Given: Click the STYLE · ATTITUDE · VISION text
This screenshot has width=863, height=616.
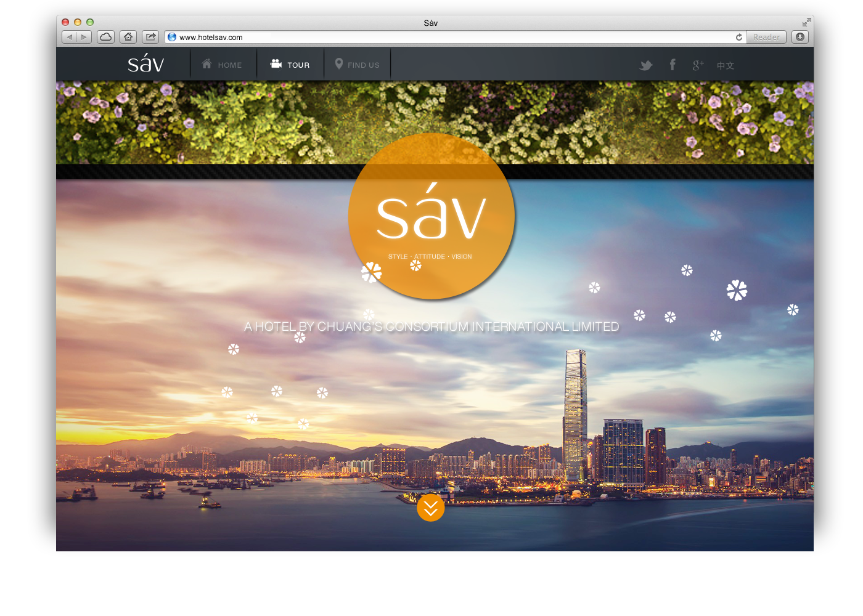Looking at the screenshot, I should click(x=430, y=257).
